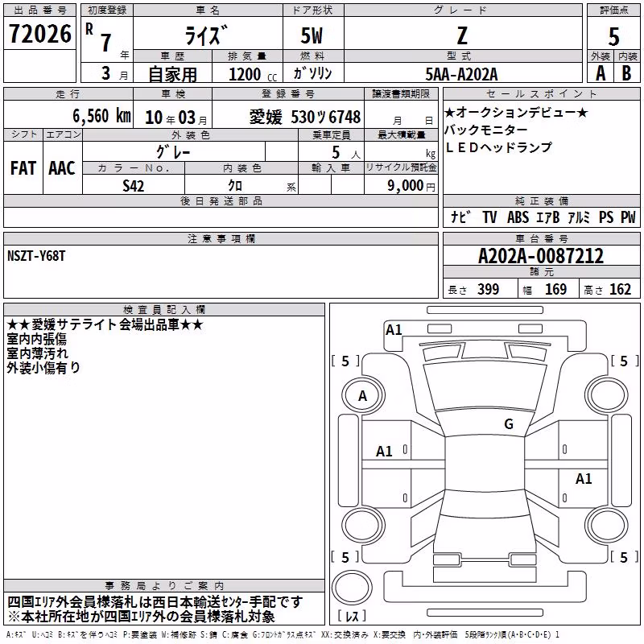Viewport: 644px width, 644px height.
Task: Click ABS in genuine equipment
Action: point(518,217)
